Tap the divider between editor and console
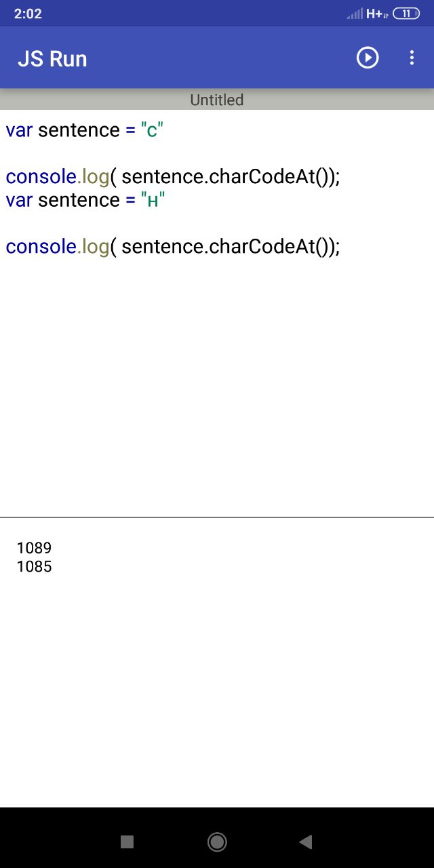This screenshot has height=868, width=434. [217, 518]
